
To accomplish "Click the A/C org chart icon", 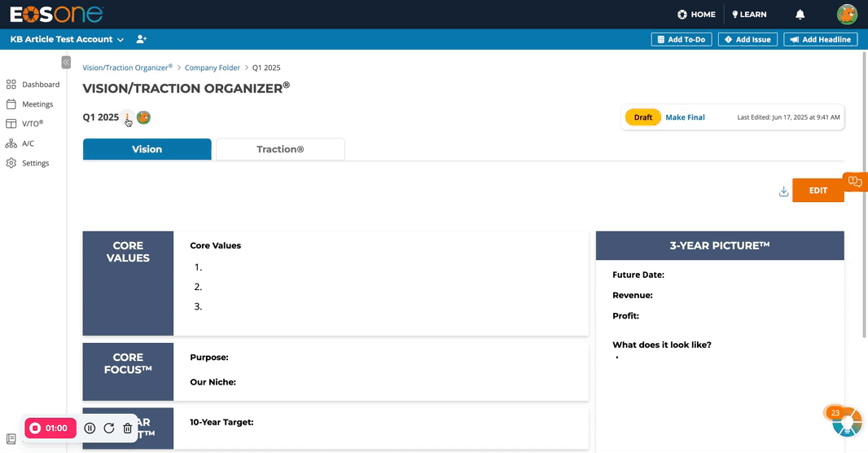I will tap(11, 143).
